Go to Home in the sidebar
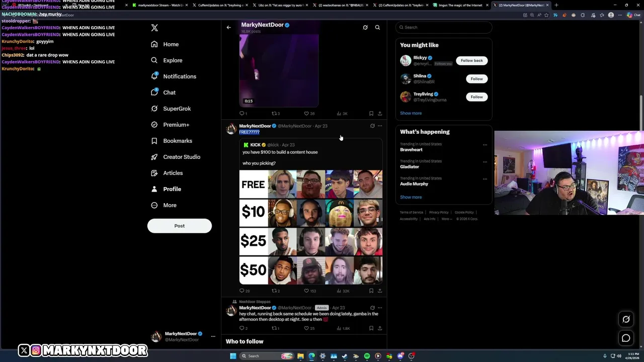The image size is (644, 362). [165, 44]
